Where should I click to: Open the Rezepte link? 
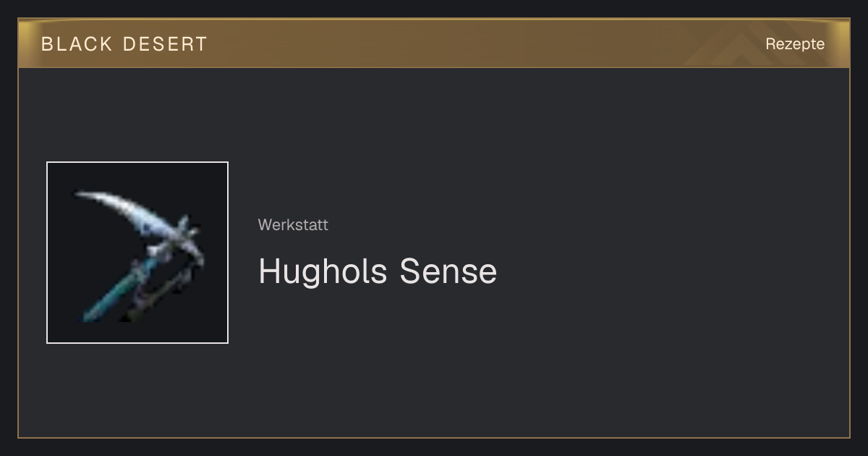pyautogui.click(x=795, y=44)
